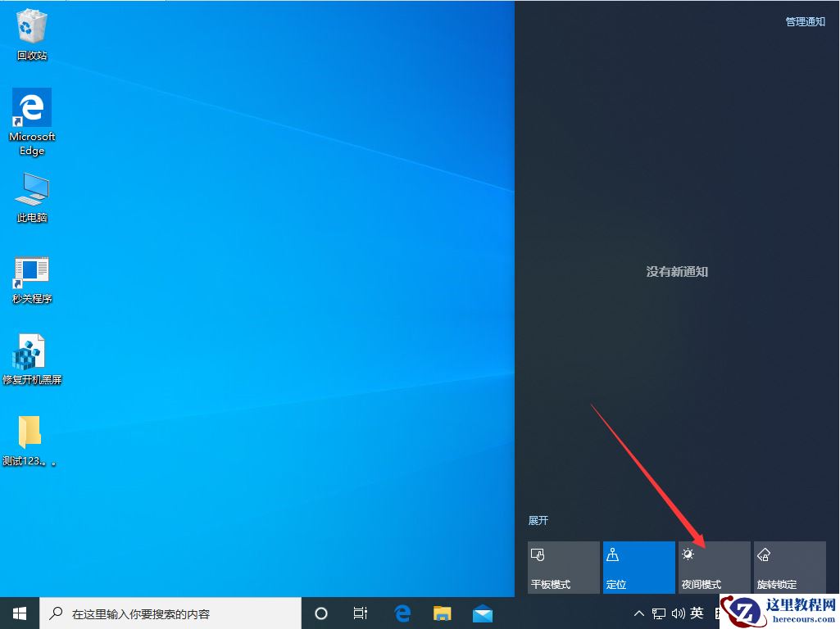Open the volume control in system tray

pyautogui.click(x=679, y=613)
